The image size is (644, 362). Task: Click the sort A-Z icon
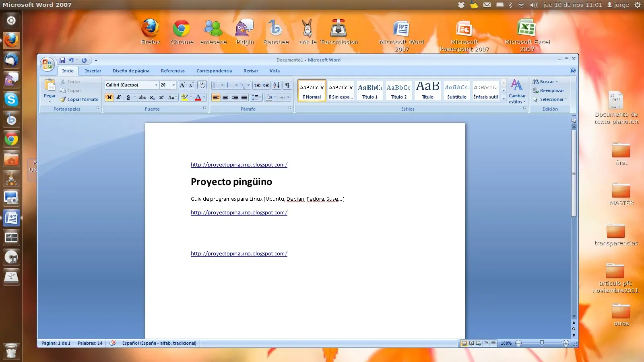(276, 85)
